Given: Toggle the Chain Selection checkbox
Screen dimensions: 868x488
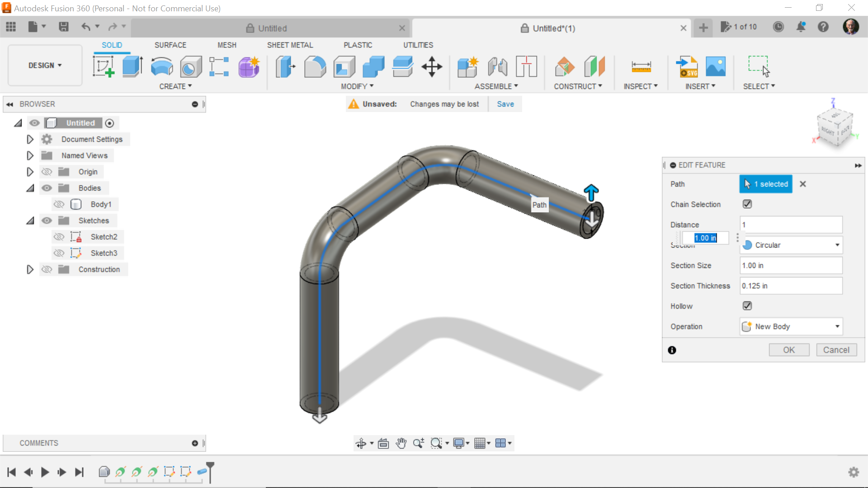Looking at the screenshot, I should pyautogui.click(x=747, y=204).
